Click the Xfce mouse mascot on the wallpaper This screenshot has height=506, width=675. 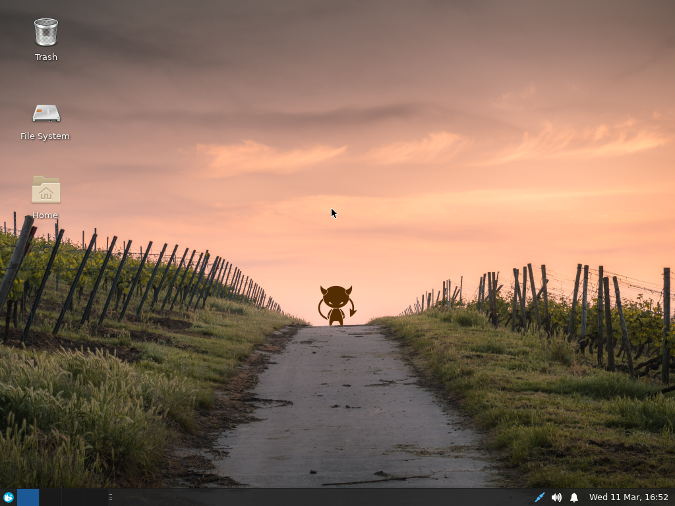coord(336,304)
